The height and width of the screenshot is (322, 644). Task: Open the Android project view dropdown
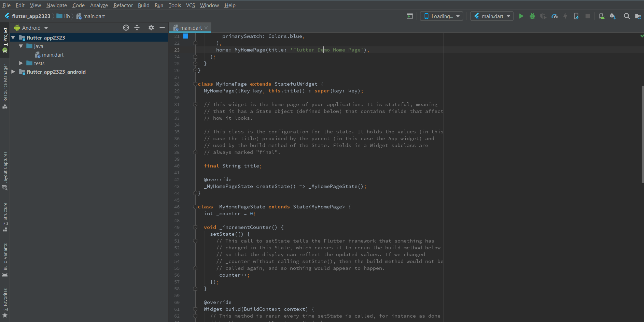coord(31,28)
